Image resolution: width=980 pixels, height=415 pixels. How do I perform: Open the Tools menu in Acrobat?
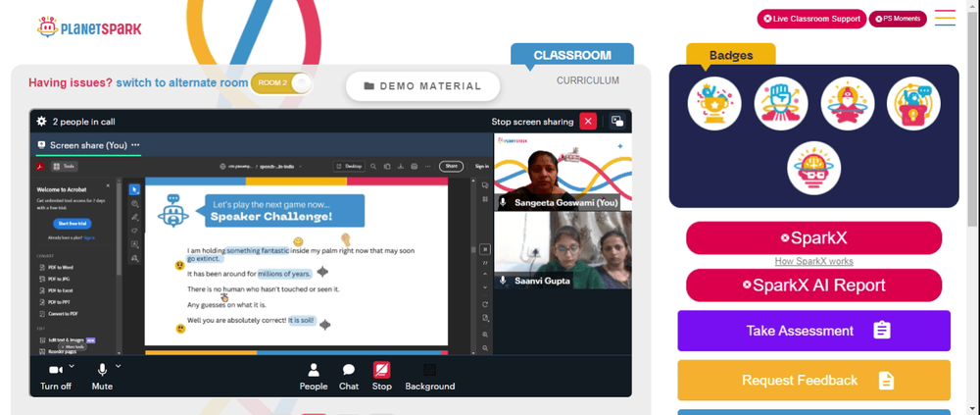pos(64,167)
